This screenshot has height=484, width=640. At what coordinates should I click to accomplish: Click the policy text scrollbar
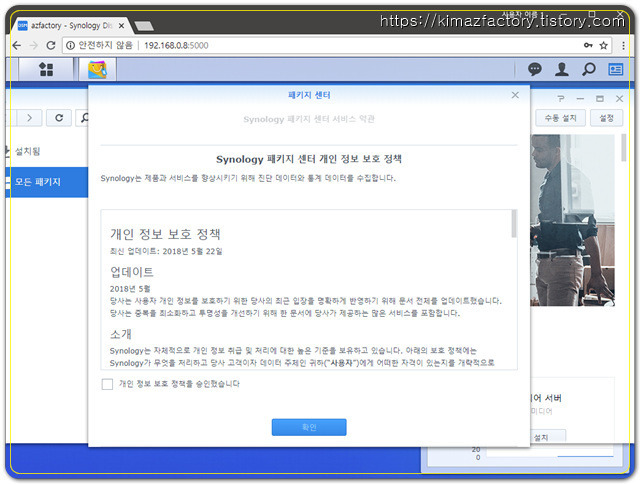tap(514, 223)
